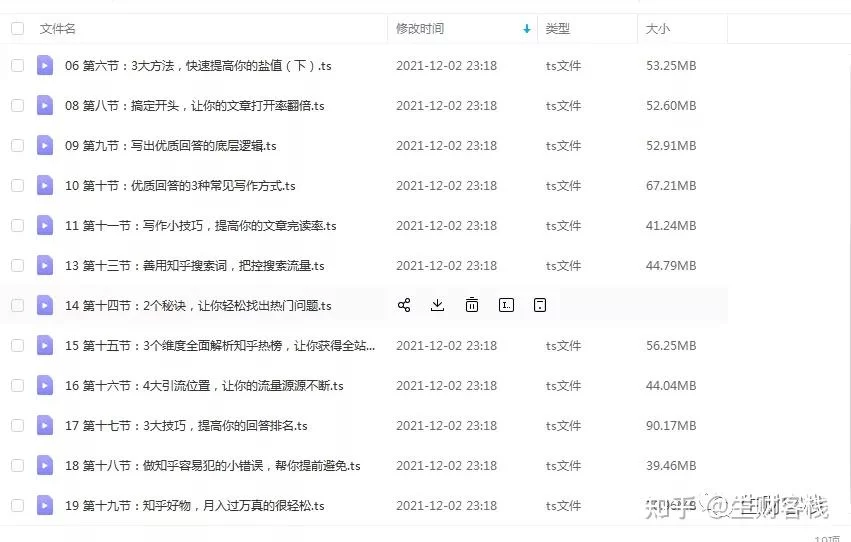Click share icon for file 14
The image size is (851, 542).
[404, 305]
